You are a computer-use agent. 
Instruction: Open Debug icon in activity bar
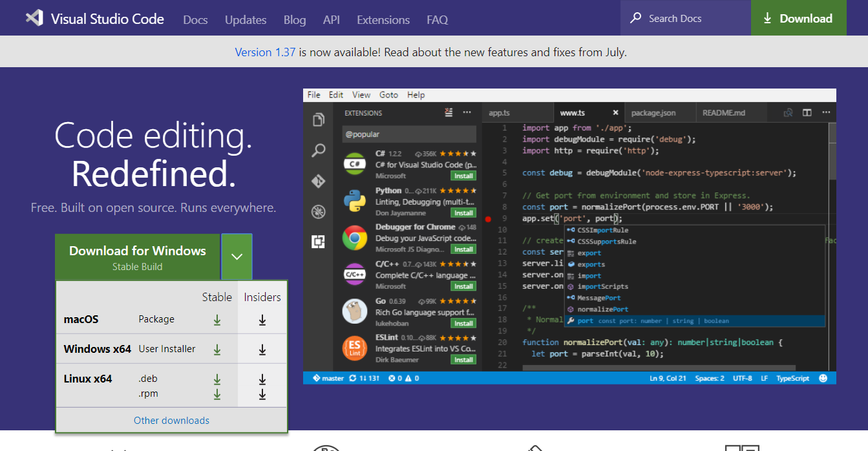318,211
